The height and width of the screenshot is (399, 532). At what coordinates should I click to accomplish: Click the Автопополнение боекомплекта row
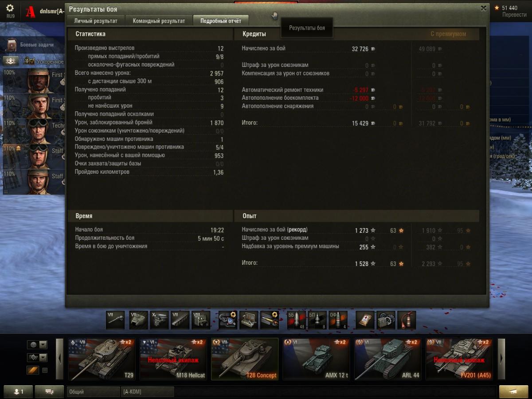point(309,98)
